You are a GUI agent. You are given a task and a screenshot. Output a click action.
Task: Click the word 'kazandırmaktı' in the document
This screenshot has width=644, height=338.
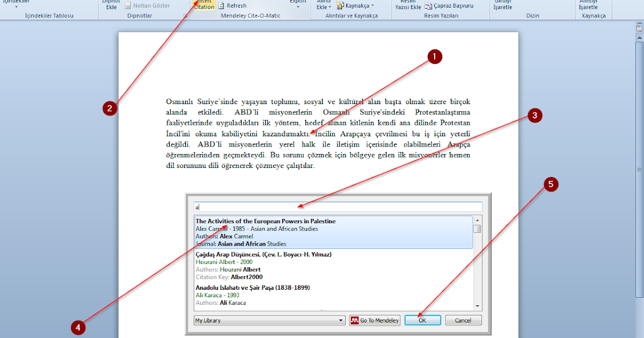285,133
